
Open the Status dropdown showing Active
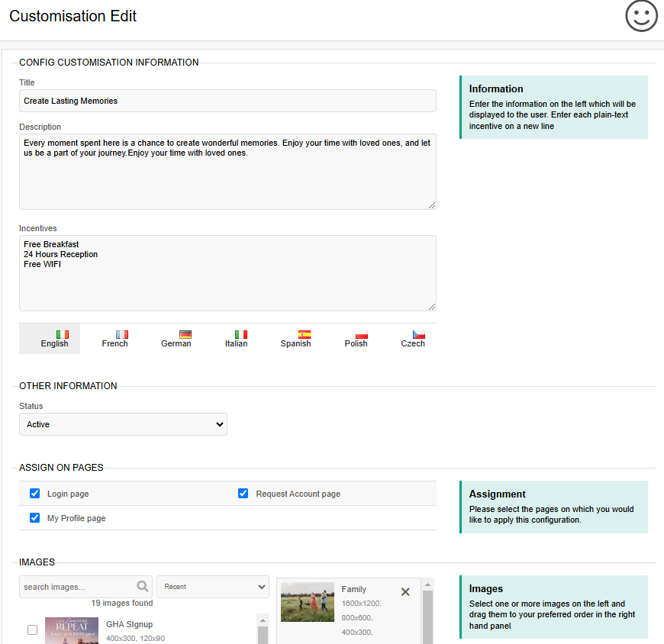123,424
